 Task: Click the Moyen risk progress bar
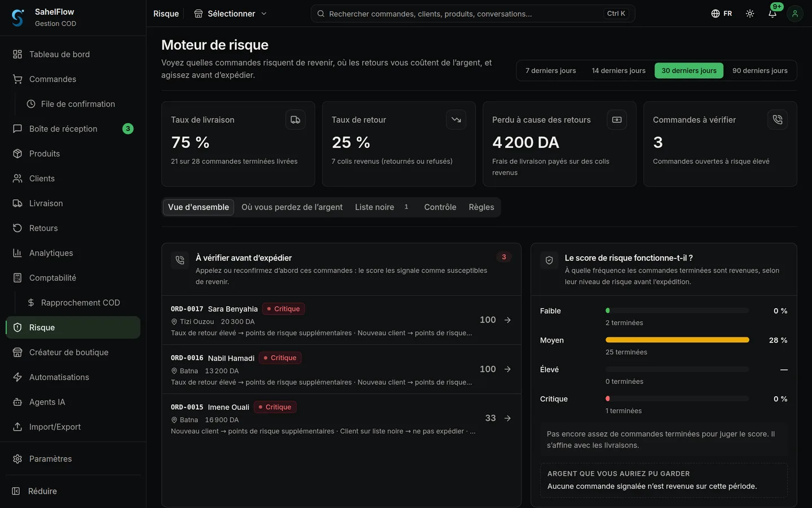(677, 340)
